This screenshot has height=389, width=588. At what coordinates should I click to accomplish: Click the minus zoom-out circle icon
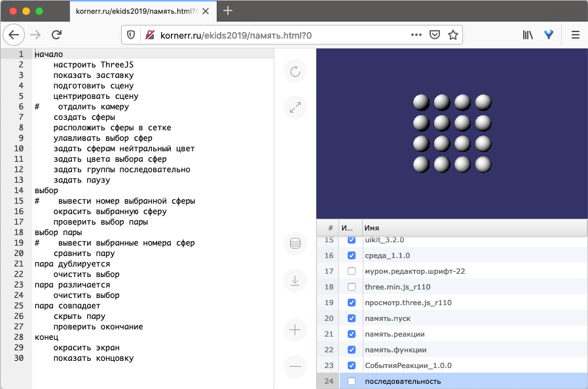(x=295, y=366)
